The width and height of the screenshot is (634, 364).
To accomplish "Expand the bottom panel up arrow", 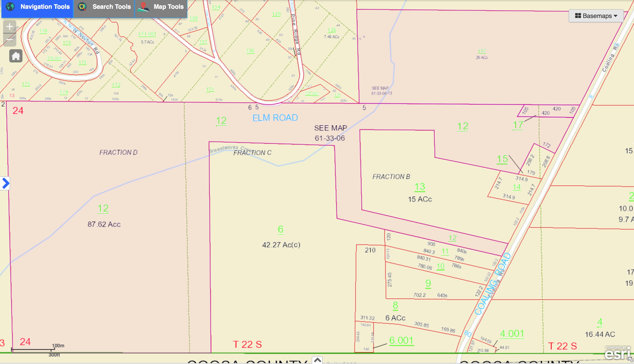I will click(x=317, y=360).
